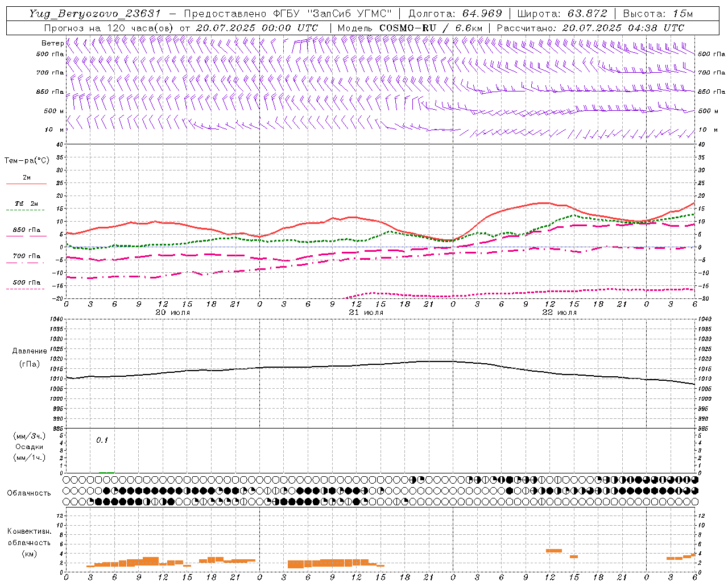Screen dimensions: 728x582
Task: Click the Осадки precipitation label
Action: pos(30,447)
